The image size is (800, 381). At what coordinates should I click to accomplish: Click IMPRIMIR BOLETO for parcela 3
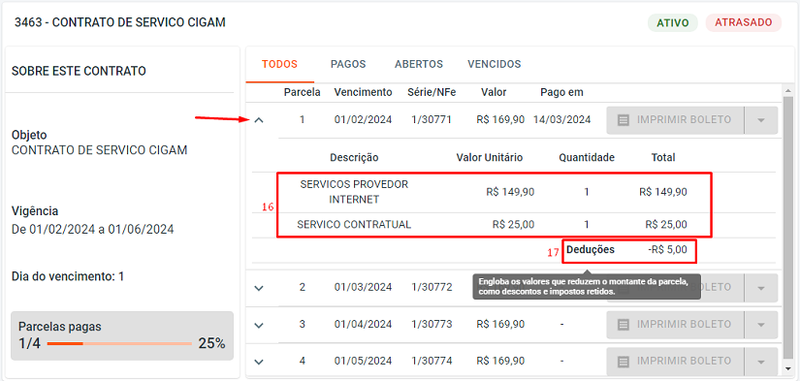pos(675,324)
